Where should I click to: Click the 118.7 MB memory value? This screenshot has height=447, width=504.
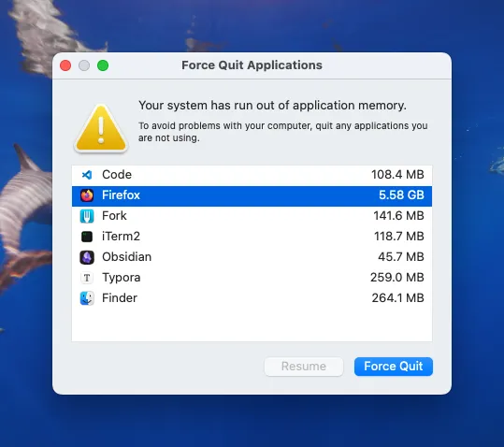tap(399, 237)
